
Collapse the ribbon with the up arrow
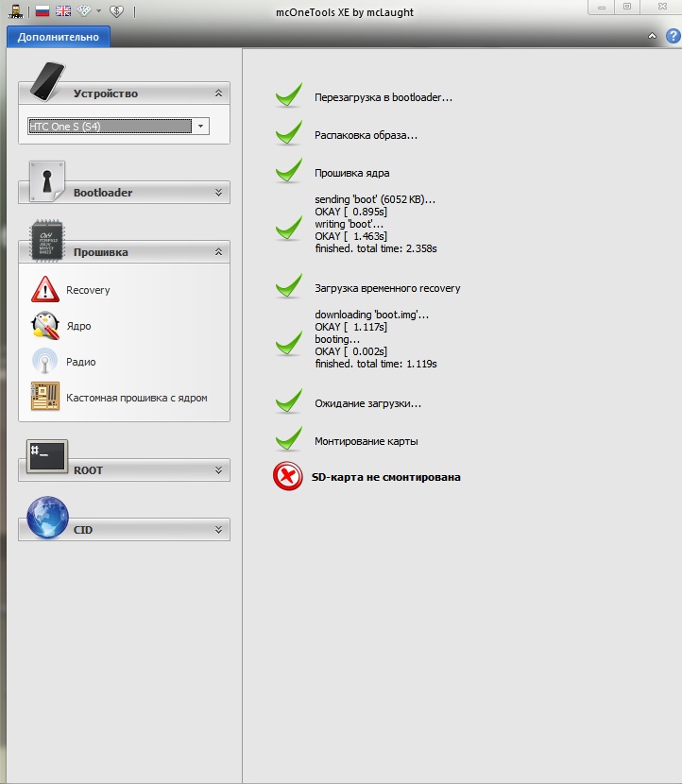coord(652,36)
